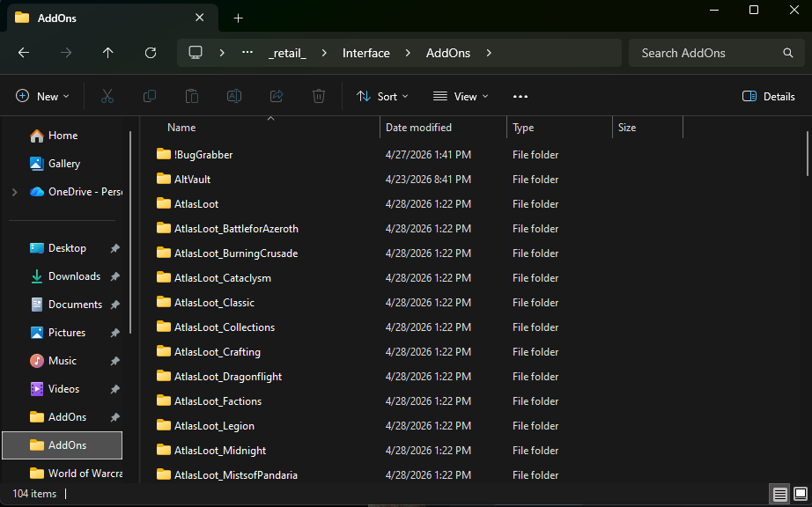Viewport: 812px width, 507px height.
Task: Click the Delete trash can icon
Action: (x=319, y=97)
